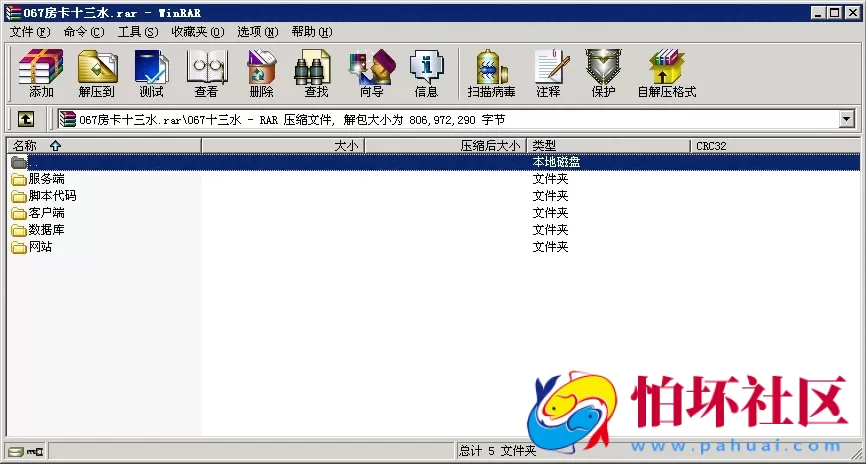This screenshot has width=866, height=464.
Task: Click WinRAR app icon in title bar
Action: 12,13
